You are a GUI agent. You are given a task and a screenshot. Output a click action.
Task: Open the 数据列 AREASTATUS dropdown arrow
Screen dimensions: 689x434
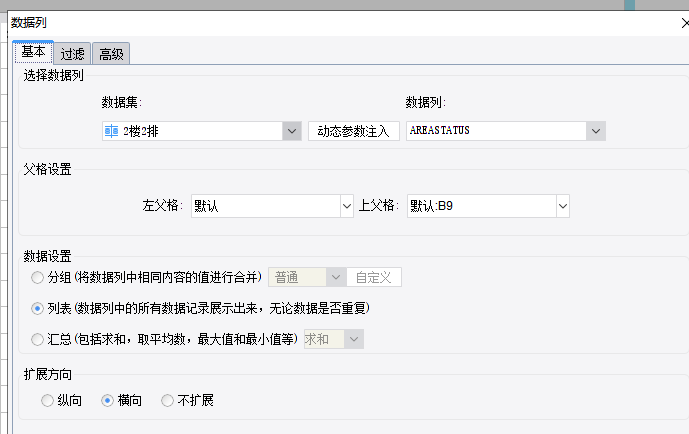tap(596, 131)
